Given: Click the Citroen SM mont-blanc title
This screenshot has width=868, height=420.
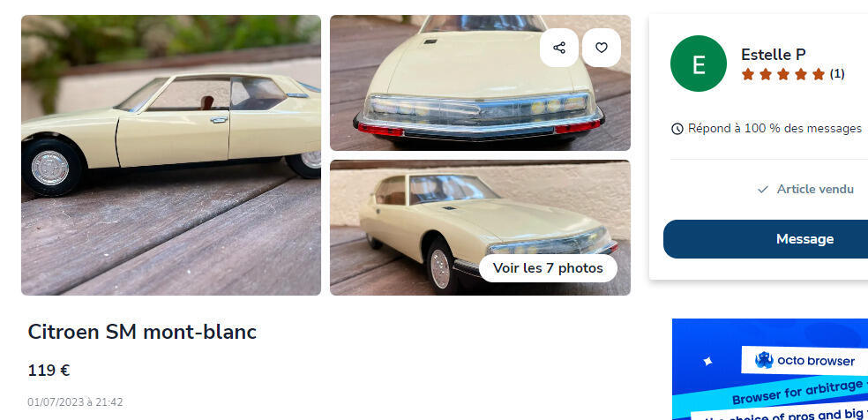Looking at the screenshot, I should click(142, 332).
